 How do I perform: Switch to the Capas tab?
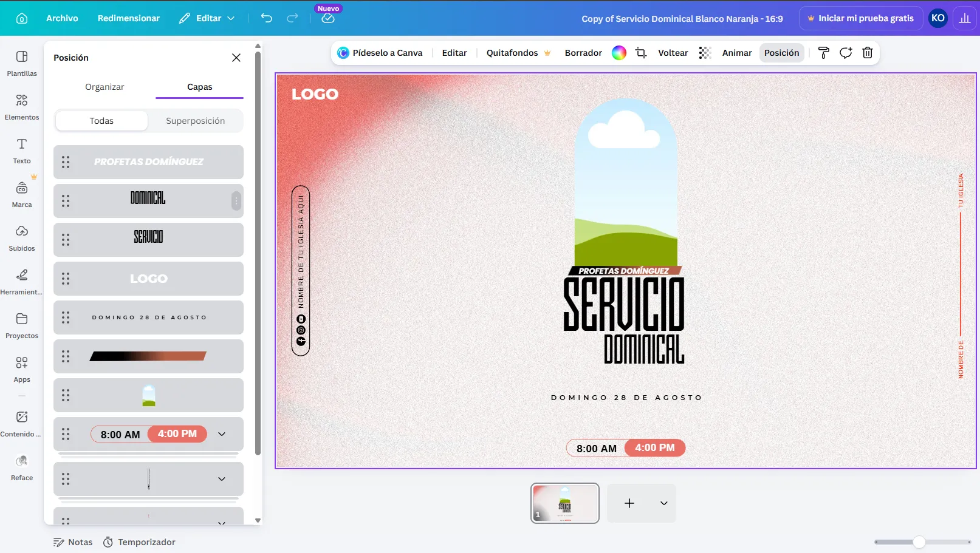click(x=199, y=87)
